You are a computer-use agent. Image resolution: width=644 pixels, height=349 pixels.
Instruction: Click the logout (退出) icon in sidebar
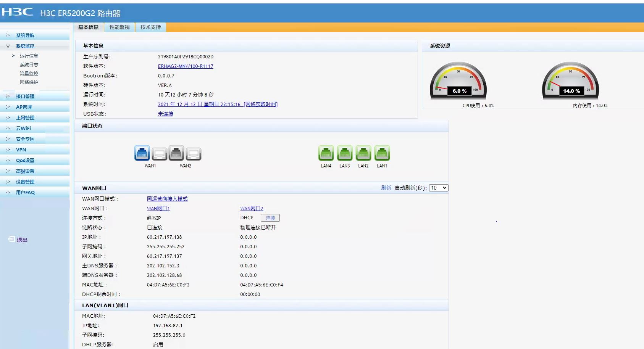[x=11, y=239]
